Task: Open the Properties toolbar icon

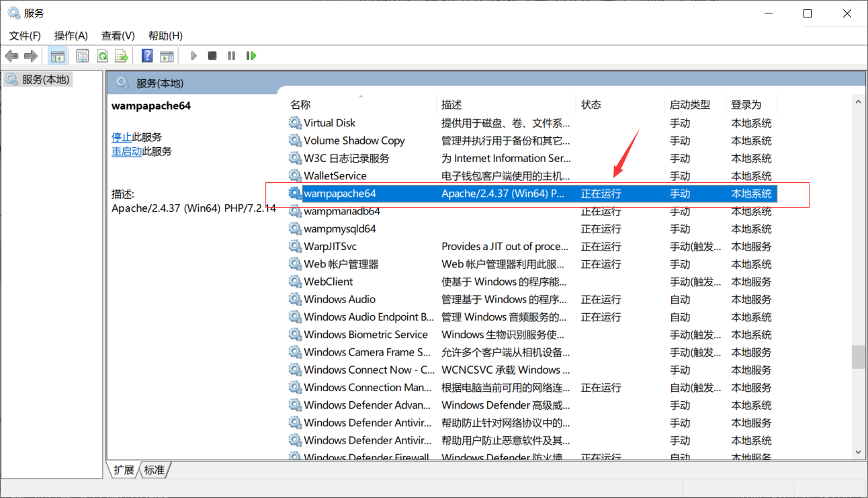Action: coord(83,56)
